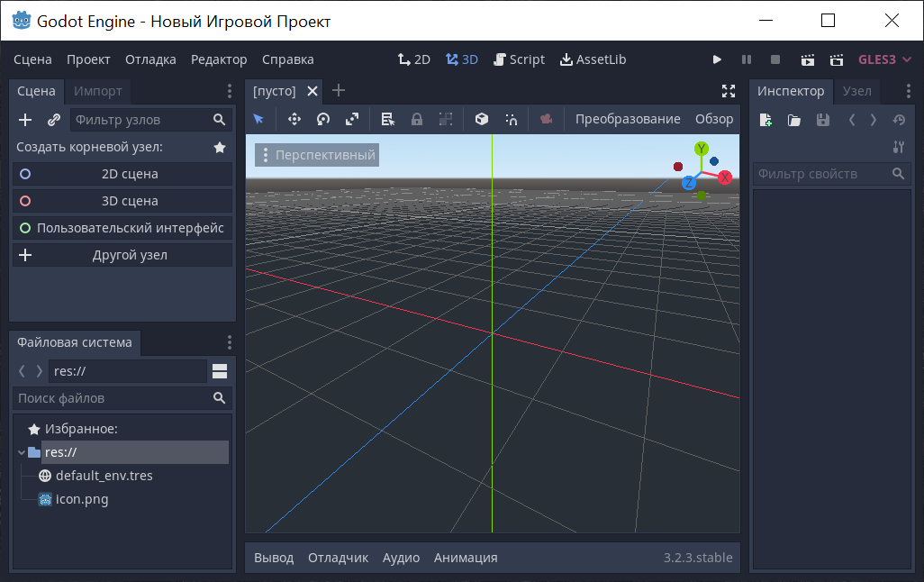
Task: Choose Другой узел as root
Action: [x=122, y=255]
